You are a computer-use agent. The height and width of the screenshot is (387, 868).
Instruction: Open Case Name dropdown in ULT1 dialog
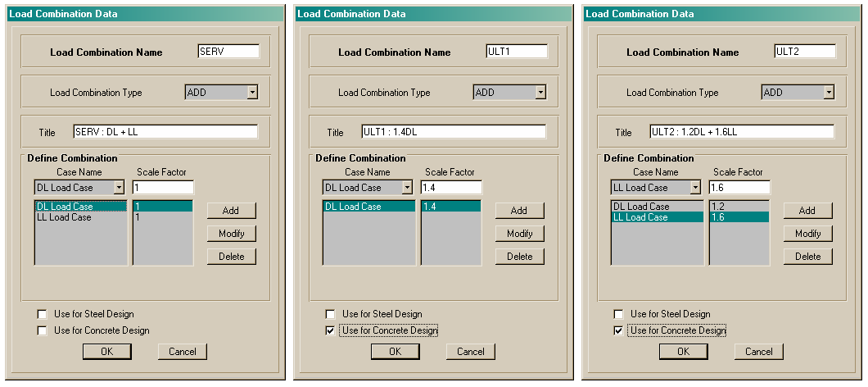click(x=408, y=188)
